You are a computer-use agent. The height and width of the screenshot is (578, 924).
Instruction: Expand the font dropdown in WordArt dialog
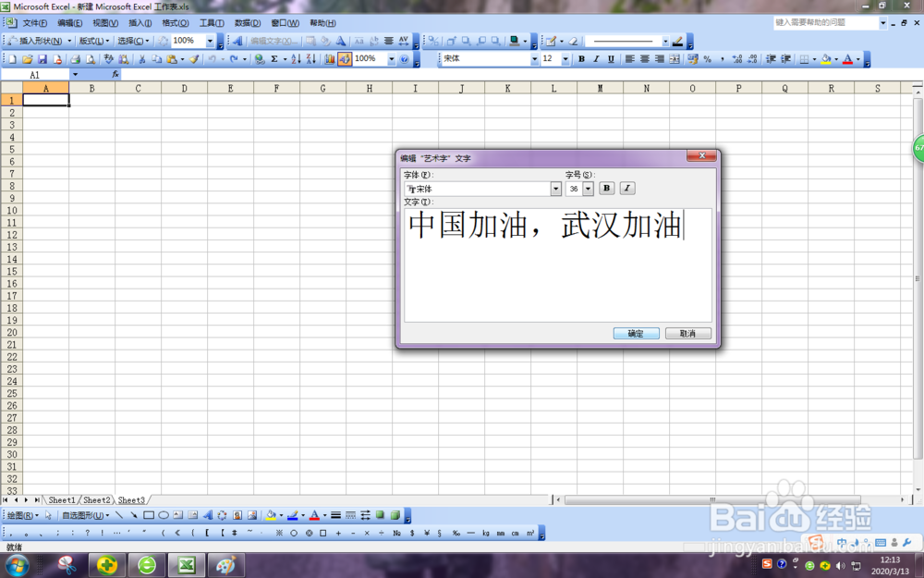[555, 189]
